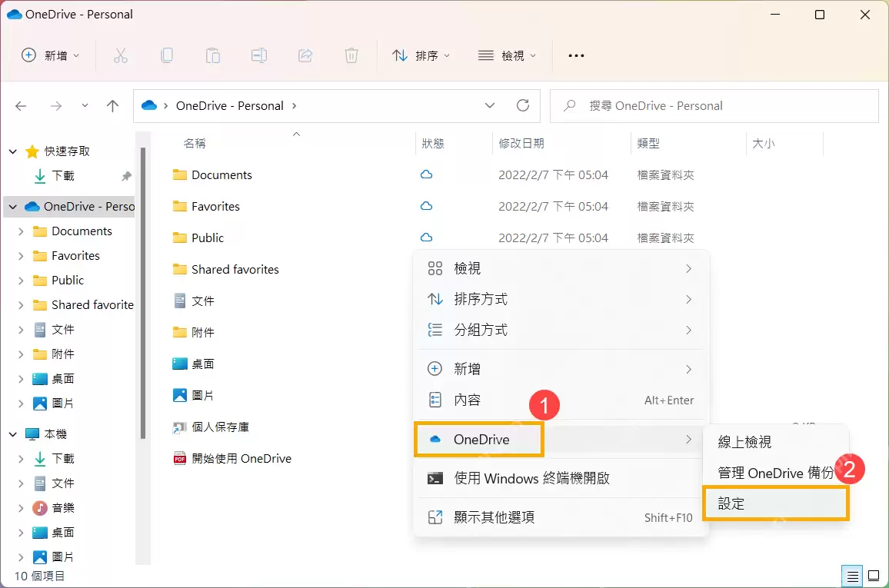
Task: Choose 顯示其他選項 in context menu
Action: tap(561, 517)
